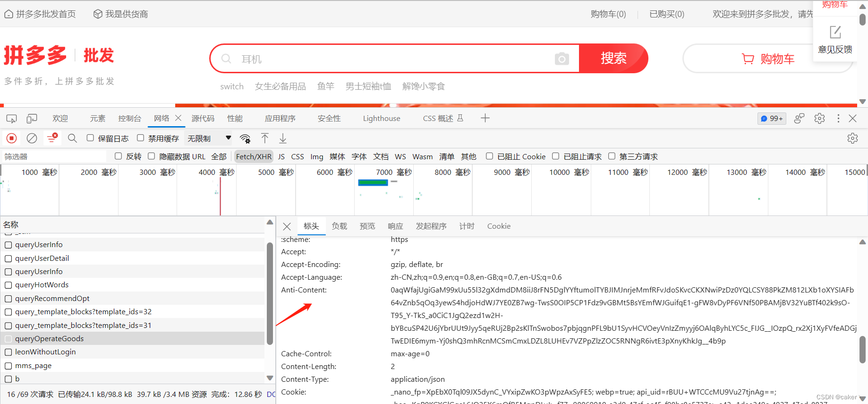The width and height of the screenshot is (868, 404).
Task: Toggle 反转 filter checkbox
Action: click(118, 156)
